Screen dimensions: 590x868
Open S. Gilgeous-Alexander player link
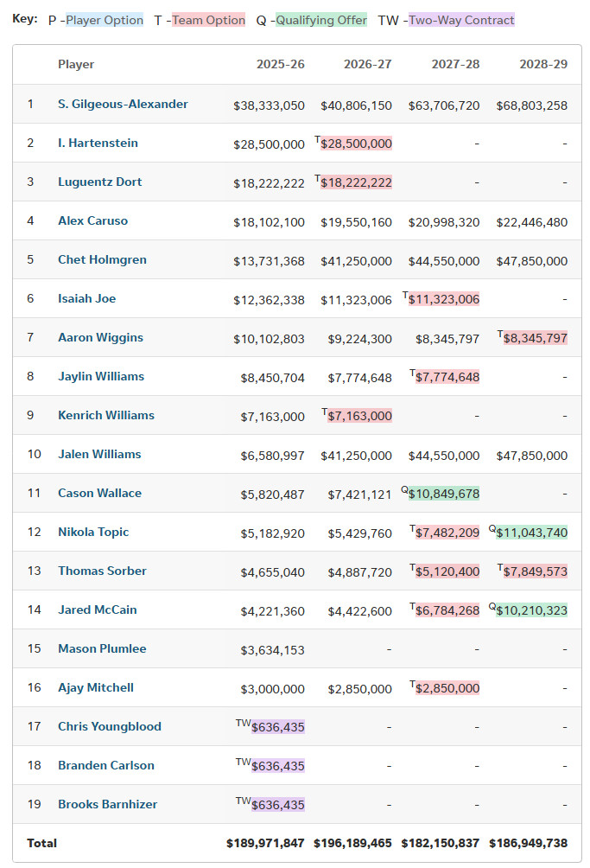coord(123,105)
